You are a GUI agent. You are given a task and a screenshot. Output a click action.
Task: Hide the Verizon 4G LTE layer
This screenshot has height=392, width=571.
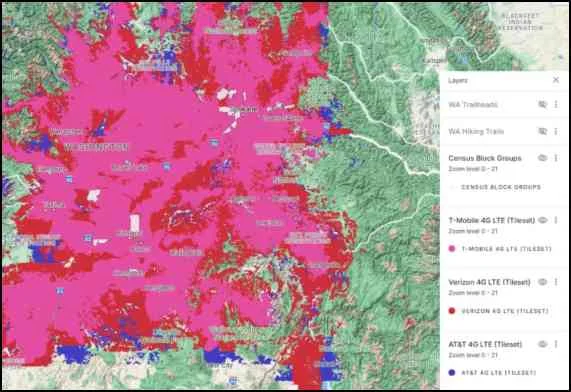(543, 282)
